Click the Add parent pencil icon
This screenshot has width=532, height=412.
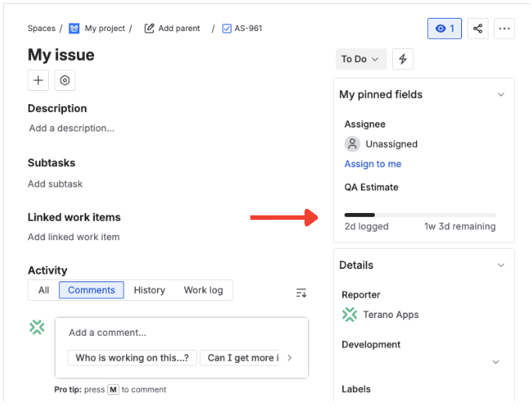click(149, 28)
